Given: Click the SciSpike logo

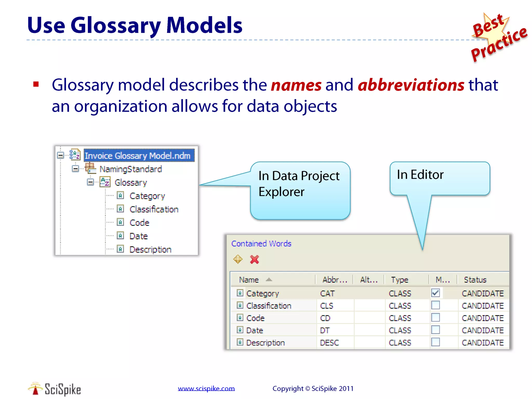Looking at the screenshot, I should tap(55, 389).
